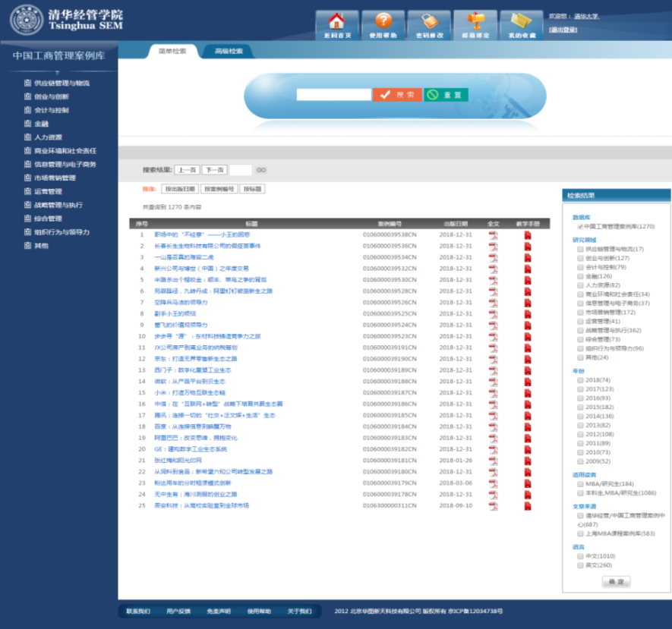
Task: Open teaching manual for case 0106000039532CN
Action: (528, 269)
